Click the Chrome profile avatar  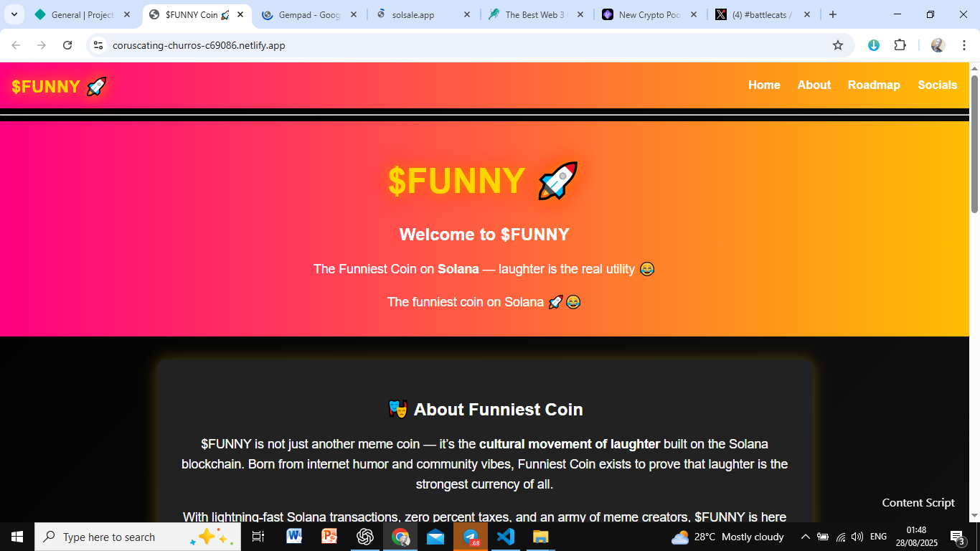[938, 45]
